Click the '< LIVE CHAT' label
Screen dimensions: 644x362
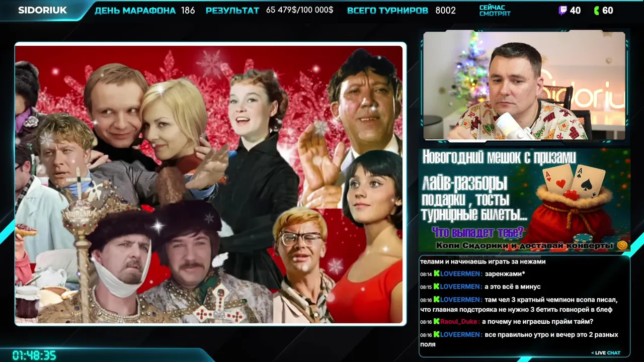pos(605,353)
